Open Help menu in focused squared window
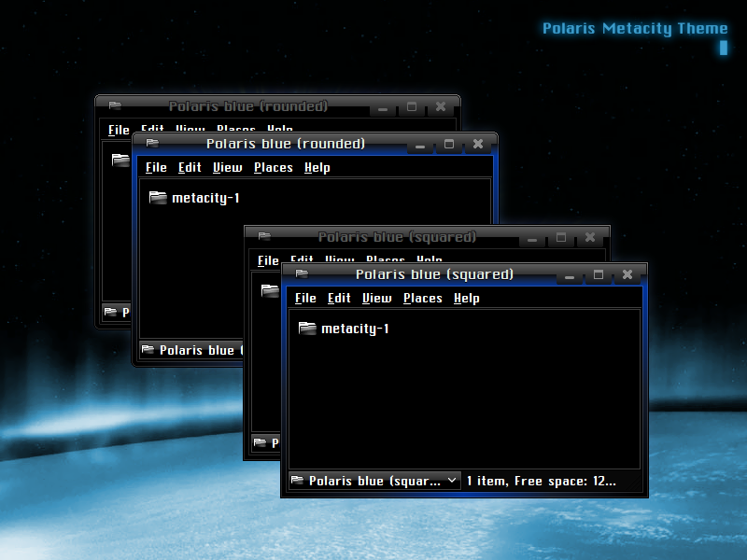The image size is (747, 560). pos(466,298)
